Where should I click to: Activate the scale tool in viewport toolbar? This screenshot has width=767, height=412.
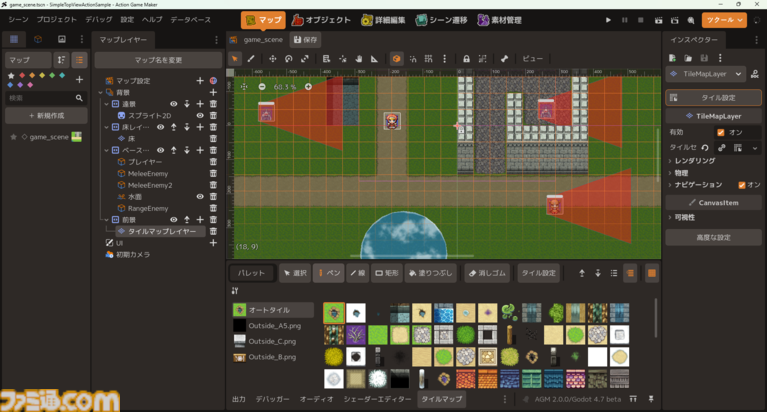coord(305,59)
